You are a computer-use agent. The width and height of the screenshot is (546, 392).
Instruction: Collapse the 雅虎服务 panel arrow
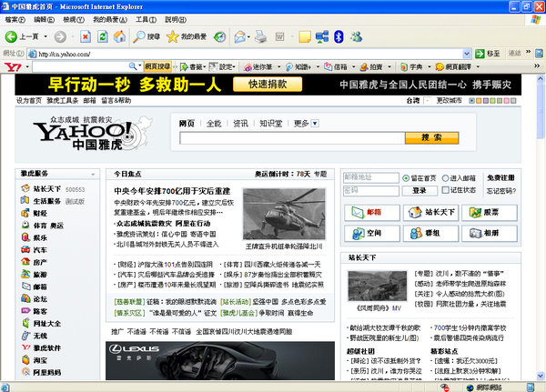click(93, 174)
